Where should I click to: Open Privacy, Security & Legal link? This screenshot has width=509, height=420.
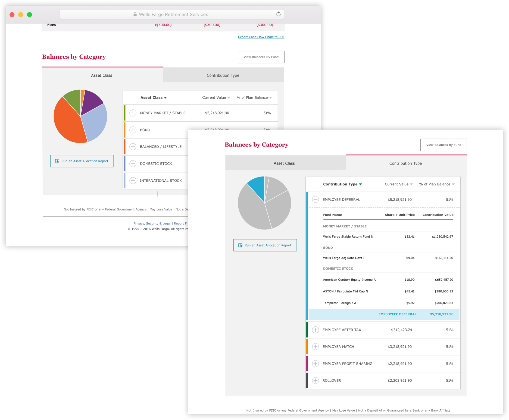click(152, 223)
